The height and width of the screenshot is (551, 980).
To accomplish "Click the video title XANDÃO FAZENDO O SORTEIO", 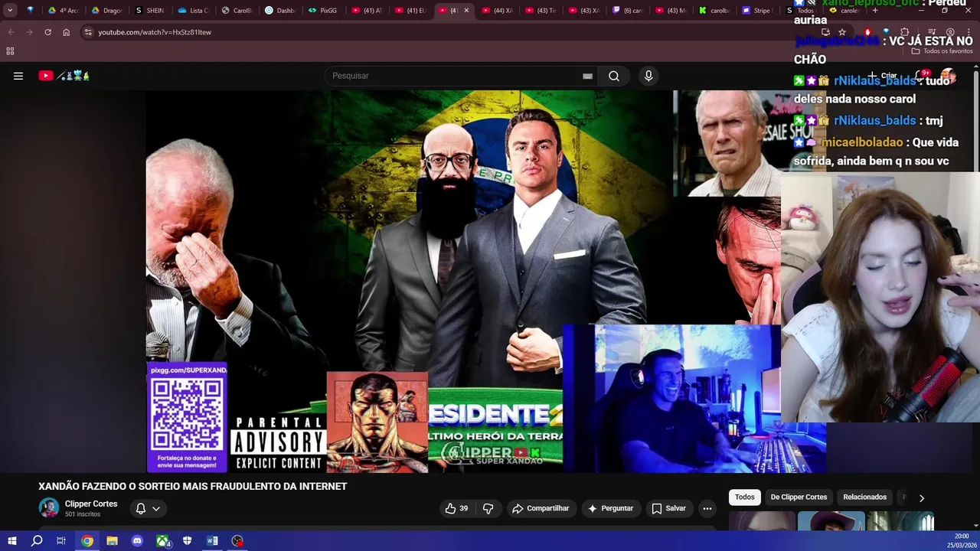I will (x=193, y=487).
